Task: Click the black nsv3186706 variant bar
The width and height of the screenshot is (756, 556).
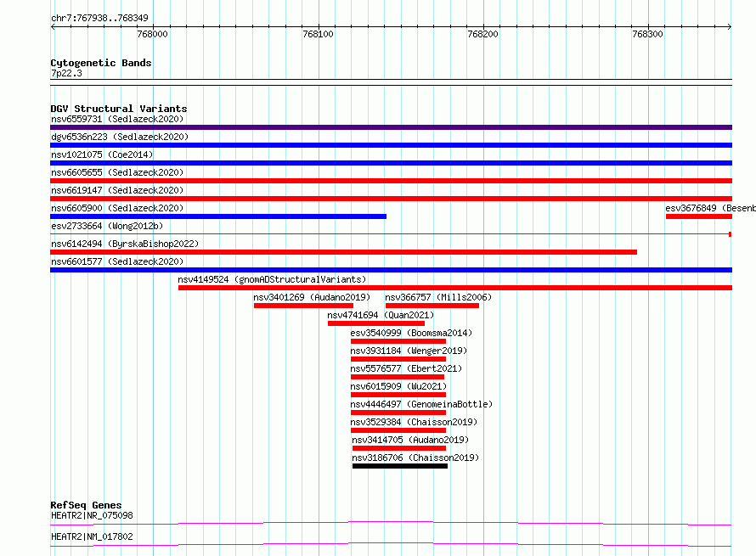Action: click(400, 466)
